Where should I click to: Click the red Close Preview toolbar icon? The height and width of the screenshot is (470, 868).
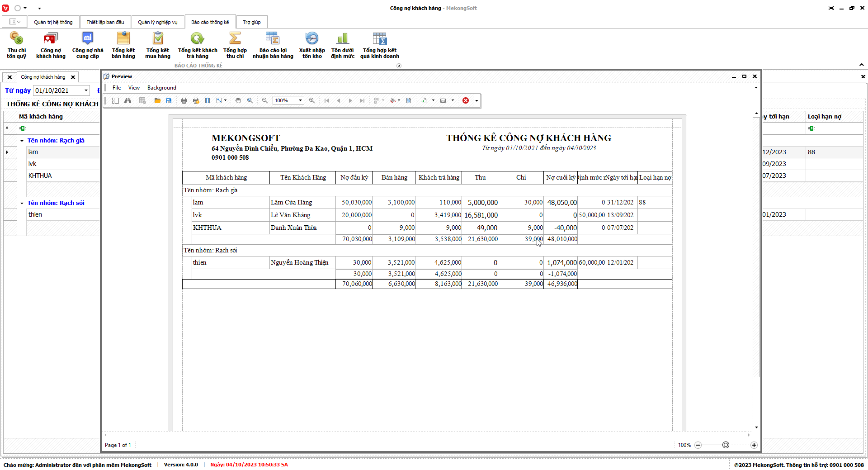466,100
